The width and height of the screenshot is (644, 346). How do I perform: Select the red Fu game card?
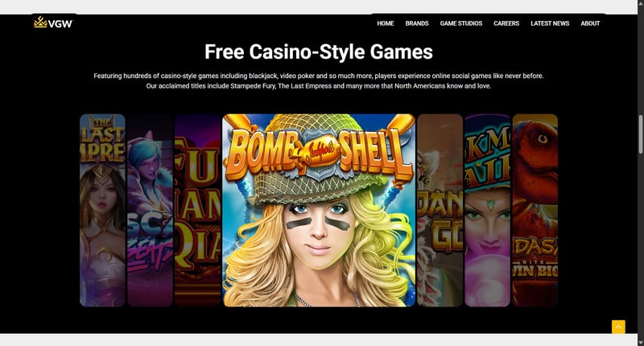pyautogui.click(x=197, y=210)
